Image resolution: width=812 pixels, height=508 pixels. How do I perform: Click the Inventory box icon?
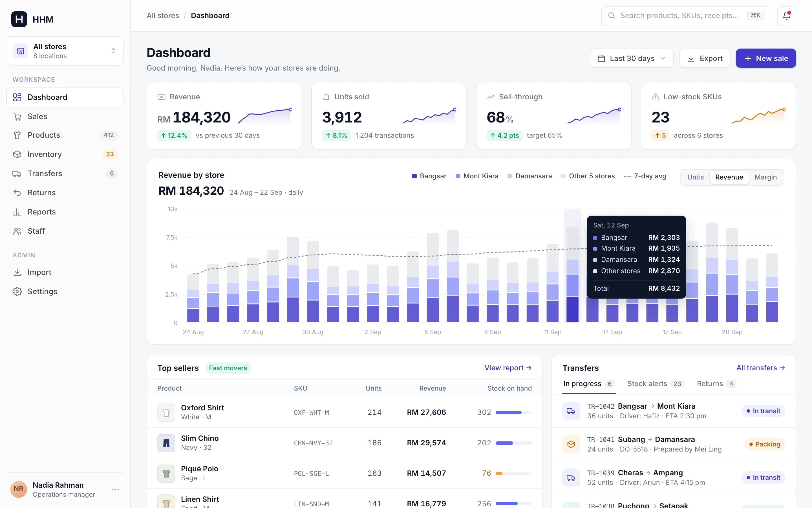pyautogui.click(x=17, y=154)
